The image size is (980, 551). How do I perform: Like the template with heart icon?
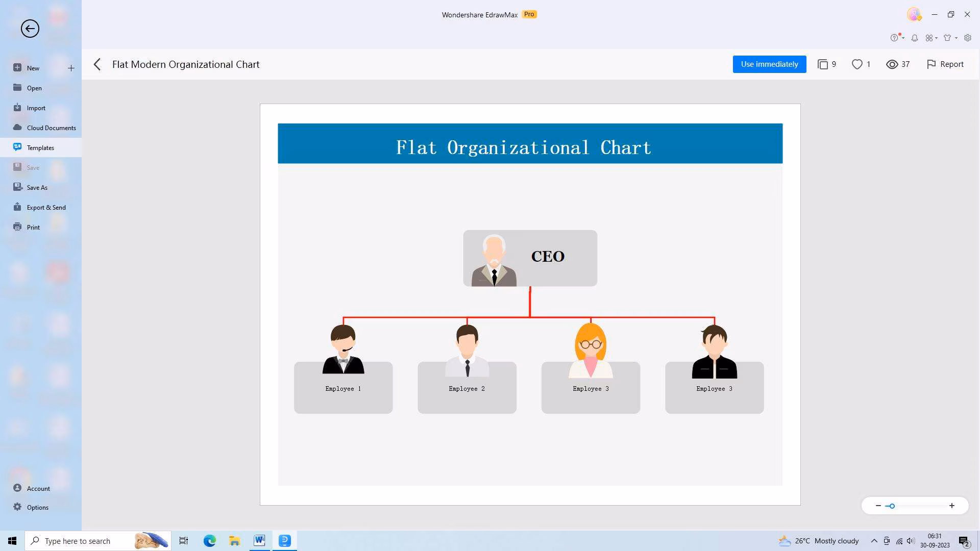point(857,64)
